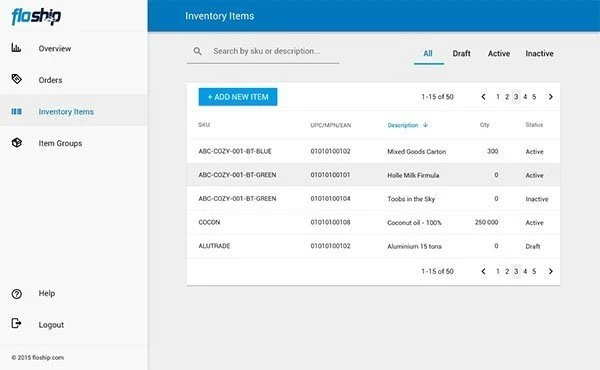600x370 pixels.
Task: Click the Inventory Items header title
Action: (220, 16)
